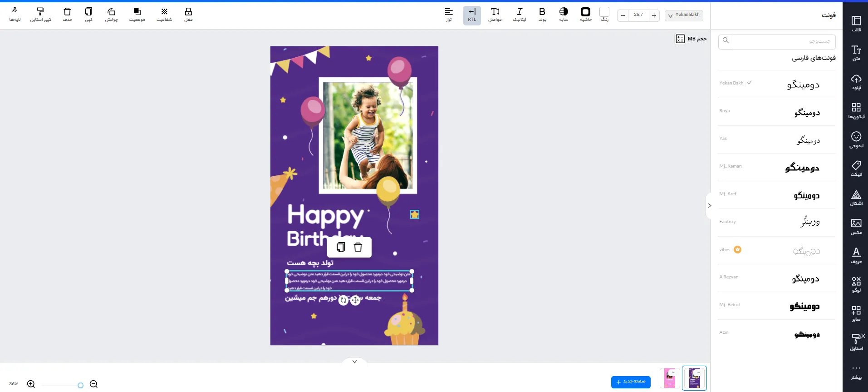Click the zoom slider handle

[80, 385]
